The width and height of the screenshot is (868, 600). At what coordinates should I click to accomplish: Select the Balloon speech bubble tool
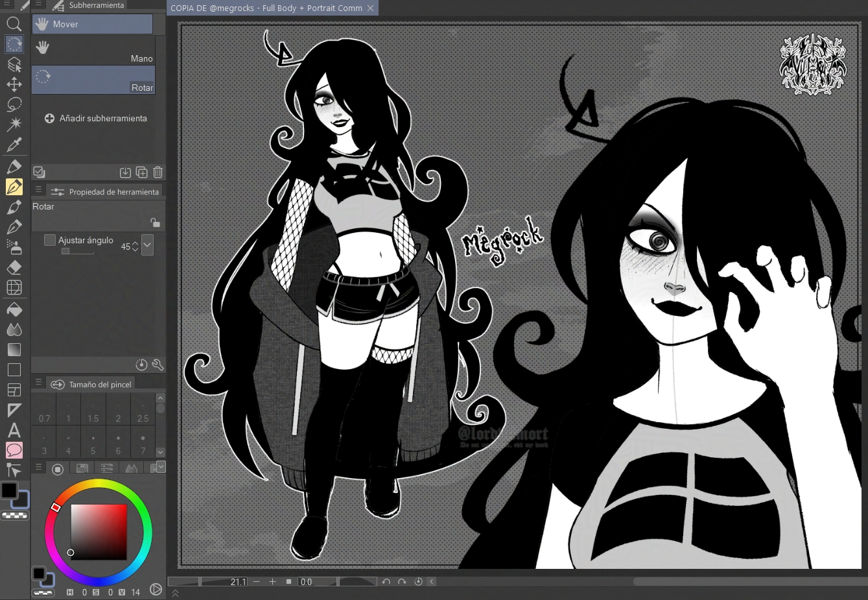coord(14,450)
